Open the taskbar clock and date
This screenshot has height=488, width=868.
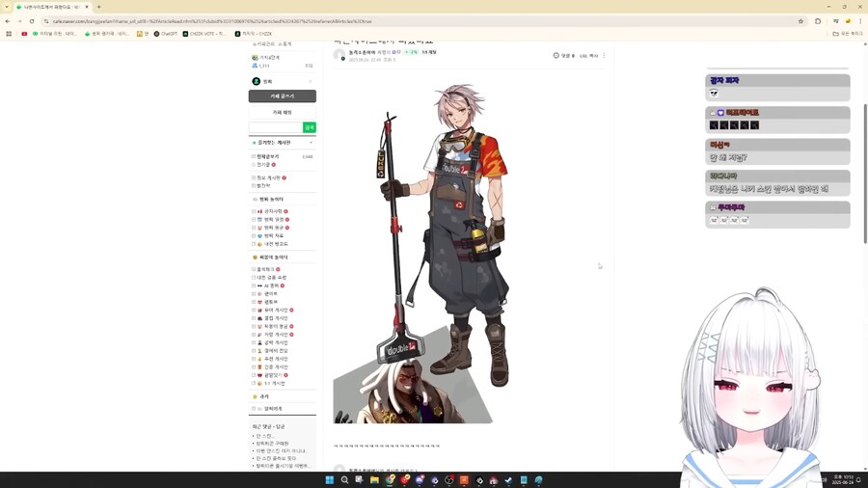(x=843, y=479)
